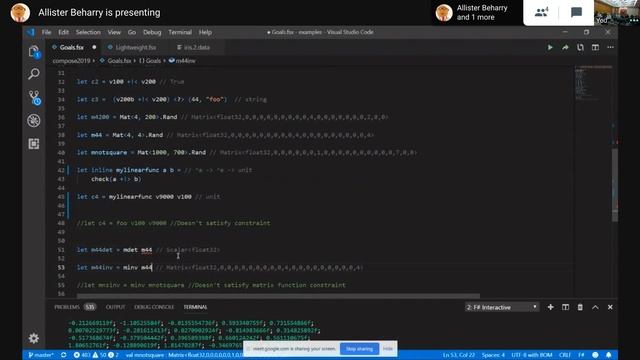Open the Edit menu

pyautogui.click(x=63, y=32)
